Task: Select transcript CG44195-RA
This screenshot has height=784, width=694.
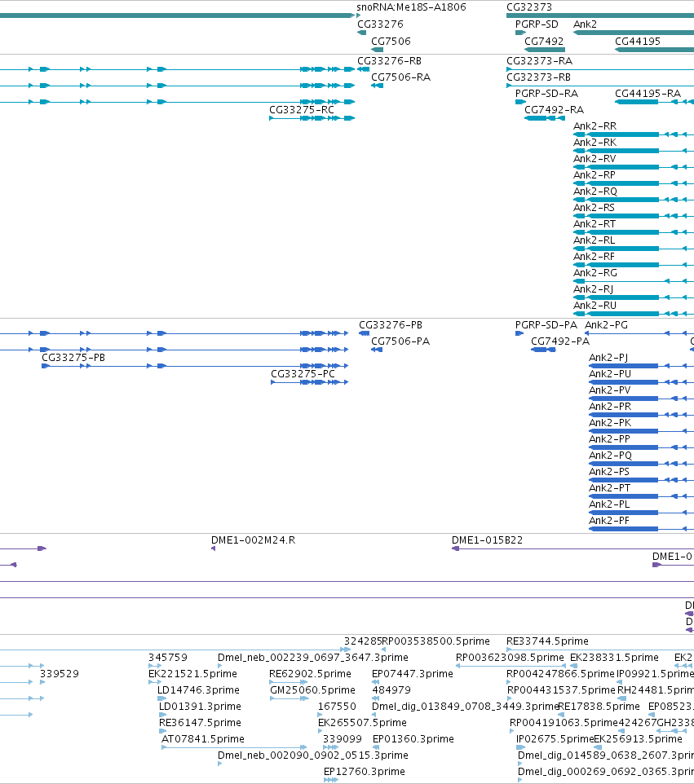Action: (648, 94)
